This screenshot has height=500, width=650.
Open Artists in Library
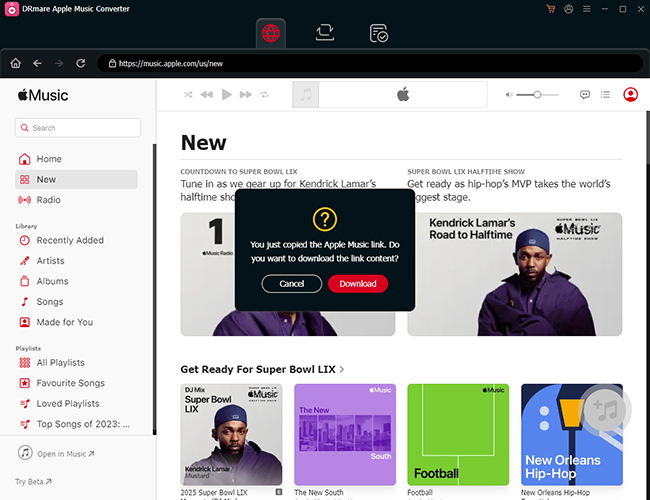76,261
